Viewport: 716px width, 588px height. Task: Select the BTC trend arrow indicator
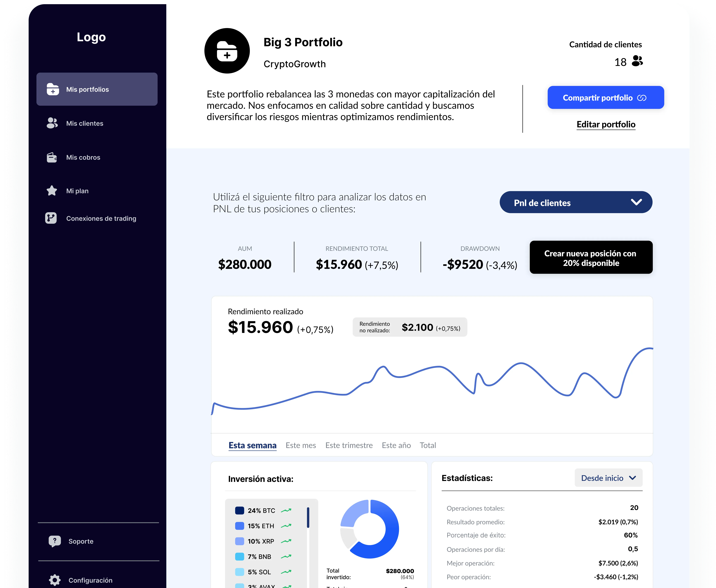coord(286,510)
